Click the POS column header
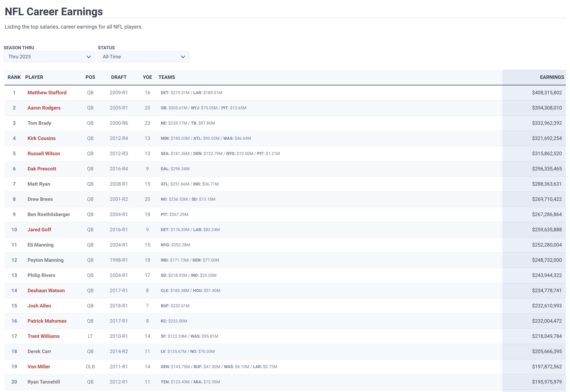Image resolution: width=570 pixels, height=392 pixels. coord(90,77)
